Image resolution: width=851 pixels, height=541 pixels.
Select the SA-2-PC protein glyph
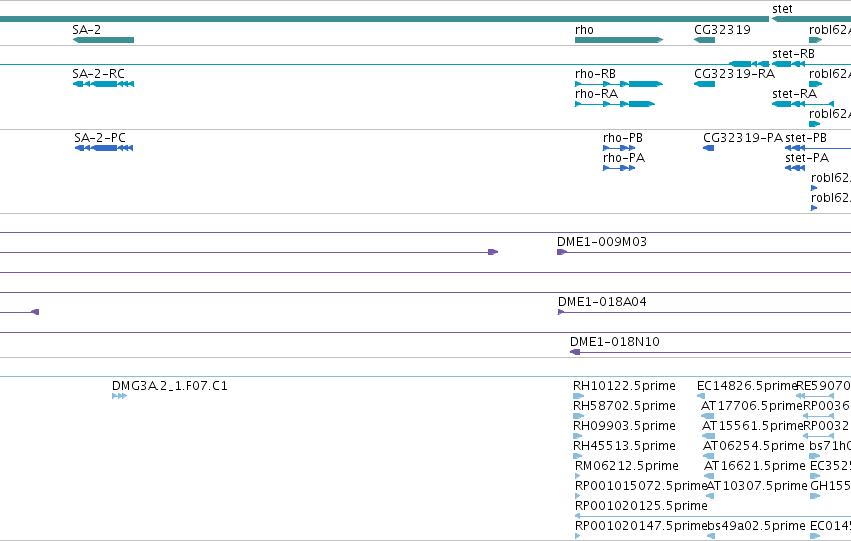(x=104, y=148)
